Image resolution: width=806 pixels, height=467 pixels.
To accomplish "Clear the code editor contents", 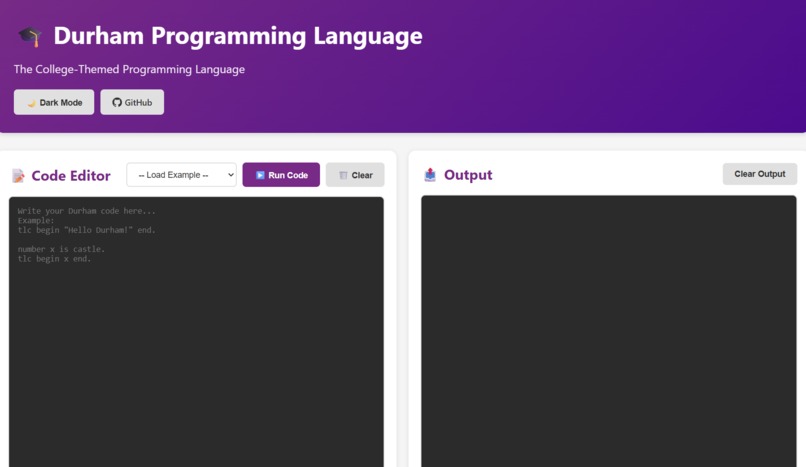I will click(355, 175).
